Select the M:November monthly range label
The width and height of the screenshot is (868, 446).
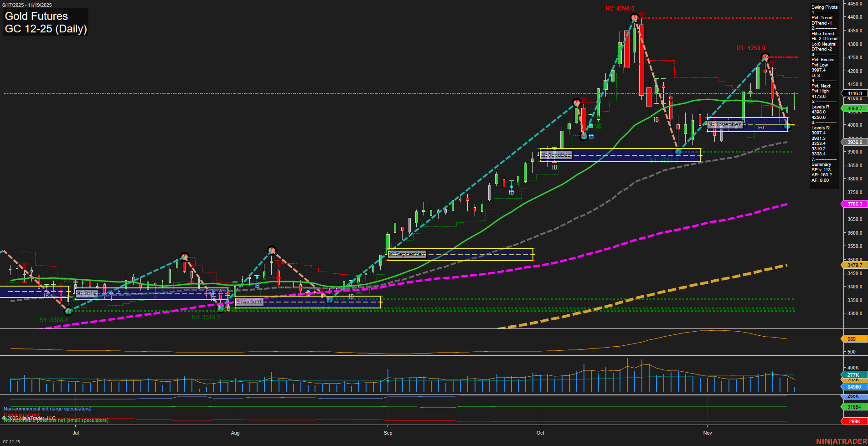(x=725, y=124)
